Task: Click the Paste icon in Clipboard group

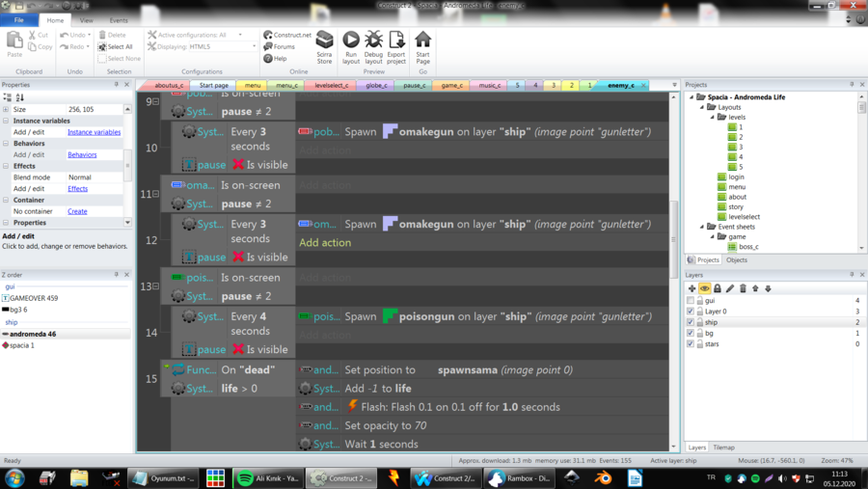Action: pyautogui.click(x=14, y=40)
